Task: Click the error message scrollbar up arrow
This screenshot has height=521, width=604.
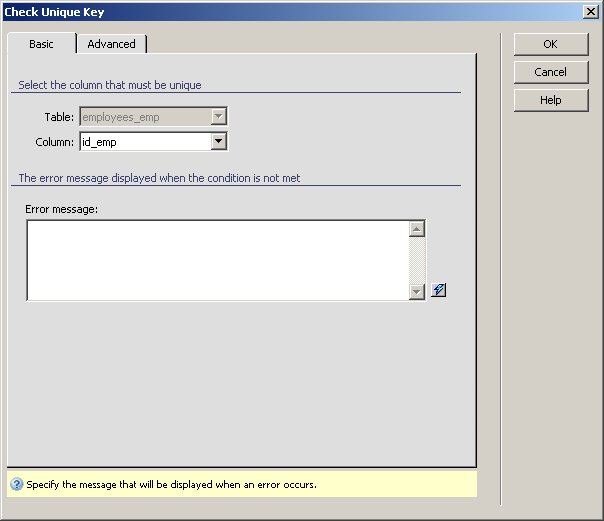Action: [417, 229]
